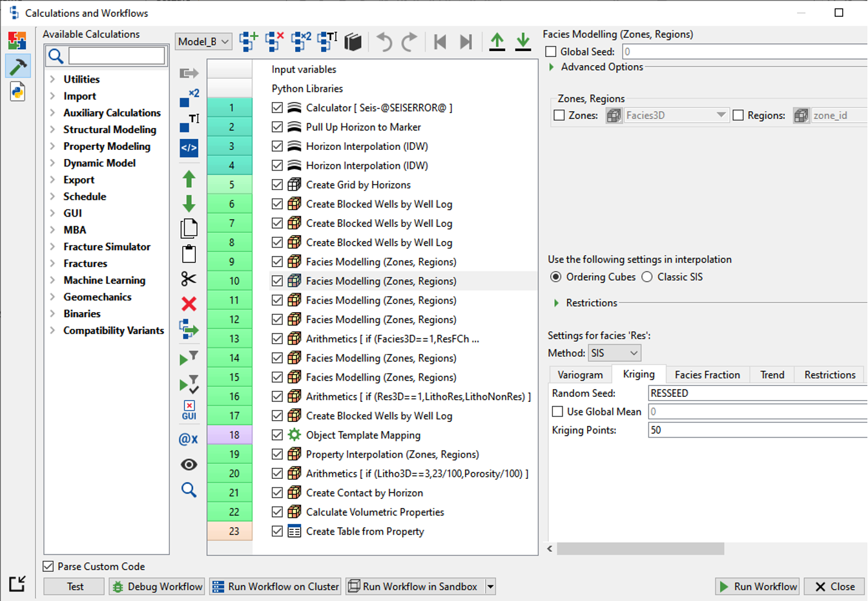
Task: Delete the row with the red X icon
Action: click(x=189, y=304)
